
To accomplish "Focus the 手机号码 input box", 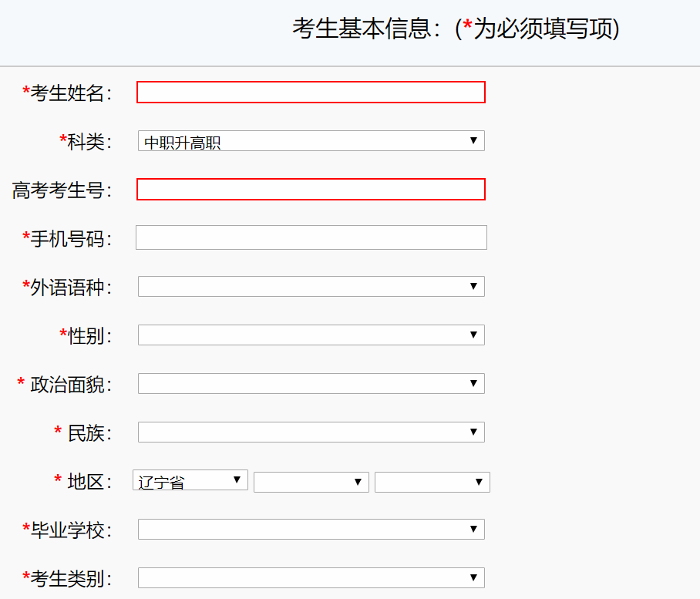I will tap(311, 237).
